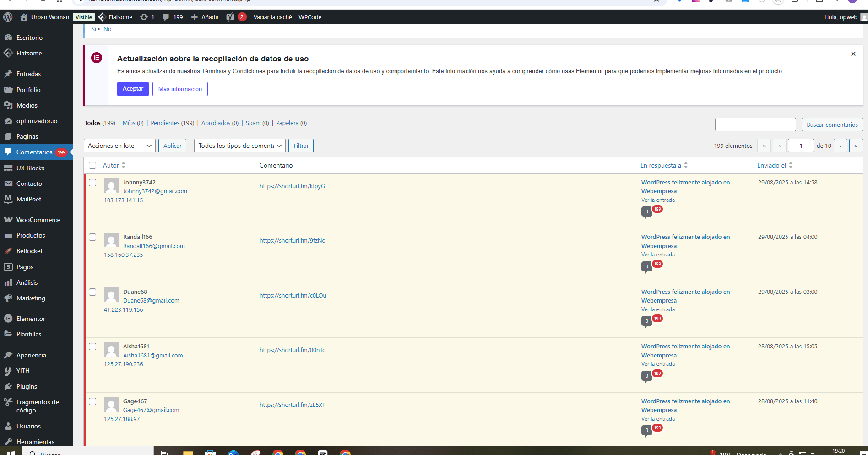The height and width of the screenshot is (455, 868).
Task: Open WooCommerce in the sidebar menu
Action: click(x=38, y=220)
